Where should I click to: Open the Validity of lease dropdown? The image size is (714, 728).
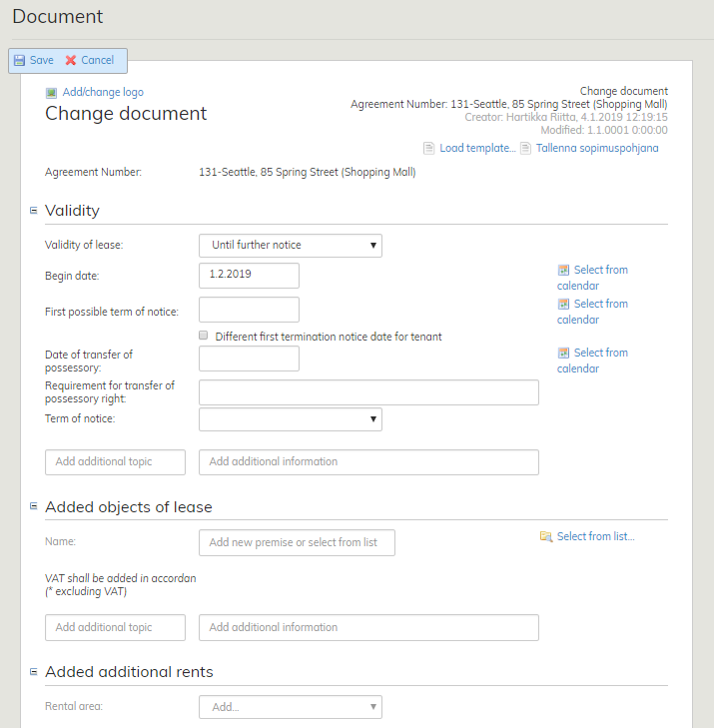290,246
